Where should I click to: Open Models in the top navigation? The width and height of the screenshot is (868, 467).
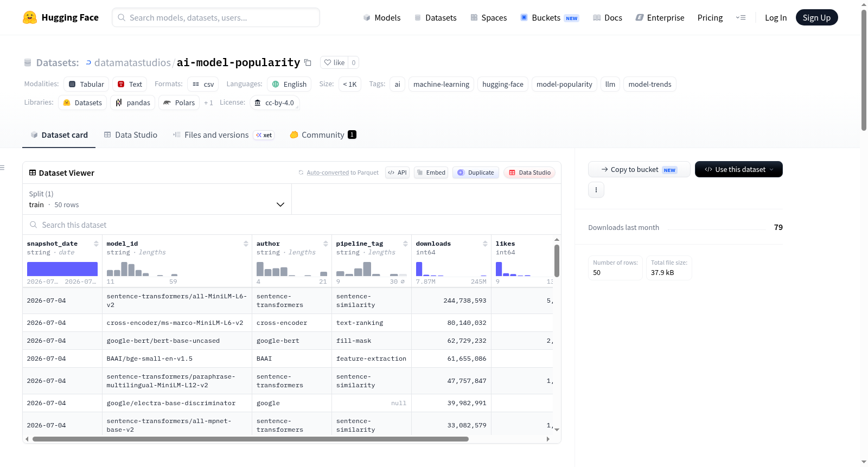click(x=382, y=17)
